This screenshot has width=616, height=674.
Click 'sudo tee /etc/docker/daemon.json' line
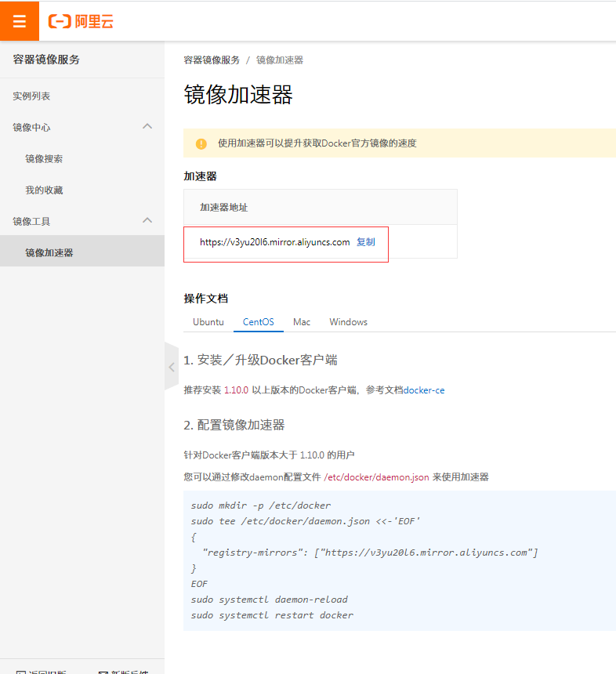(x=305, y=521)
